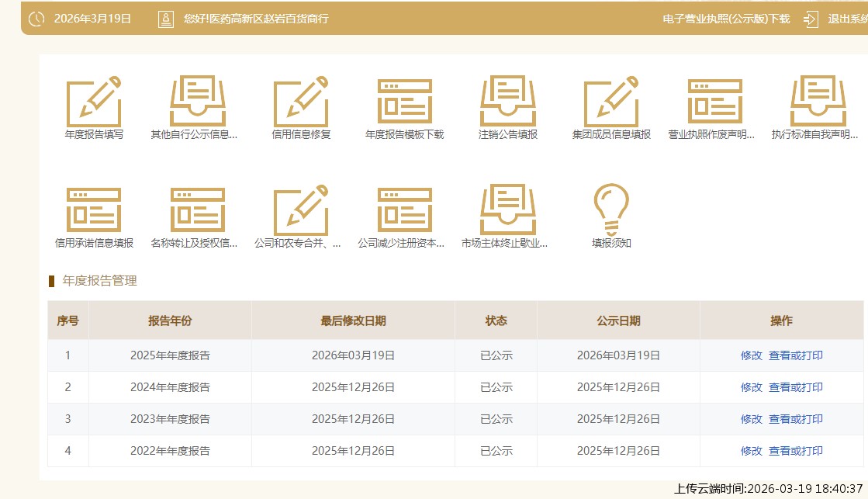Click 查看或打印 for the 2022年度报告

coord(796,451)
